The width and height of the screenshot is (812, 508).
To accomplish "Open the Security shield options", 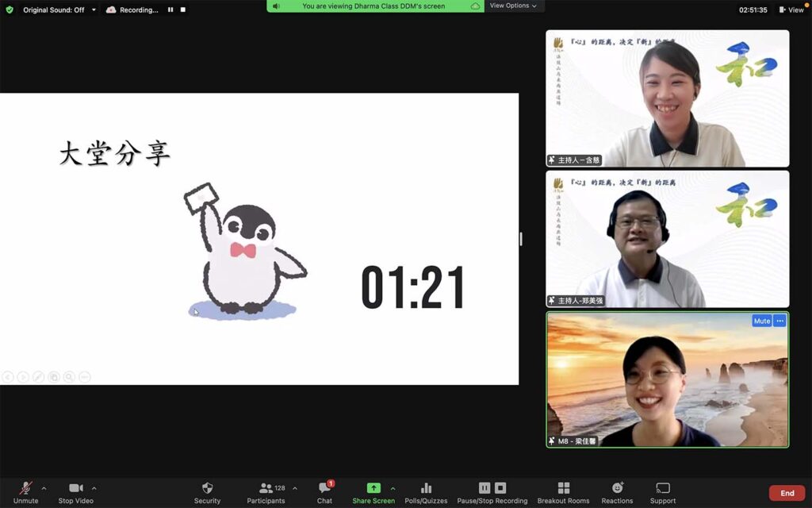I will point(207,492).
